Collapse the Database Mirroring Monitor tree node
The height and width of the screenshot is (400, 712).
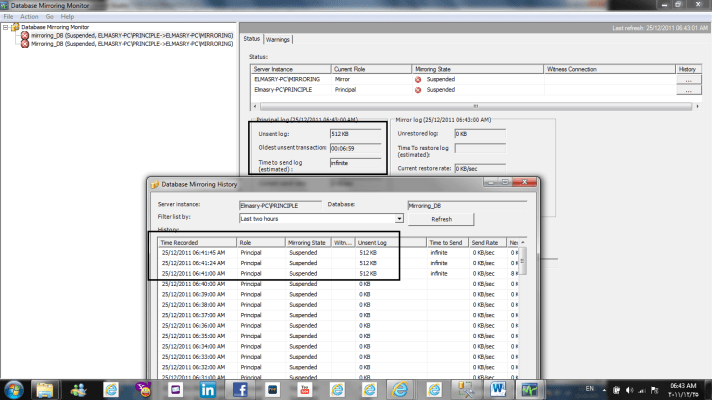pyautogui.click(x=5, y=27)
